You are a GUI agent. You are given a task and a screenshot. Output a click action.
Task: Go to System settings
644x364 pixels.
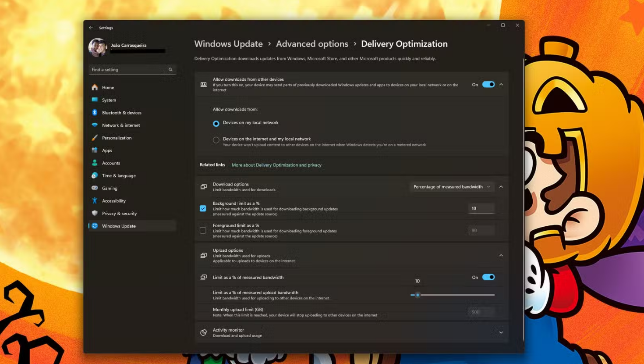[132, 100]
